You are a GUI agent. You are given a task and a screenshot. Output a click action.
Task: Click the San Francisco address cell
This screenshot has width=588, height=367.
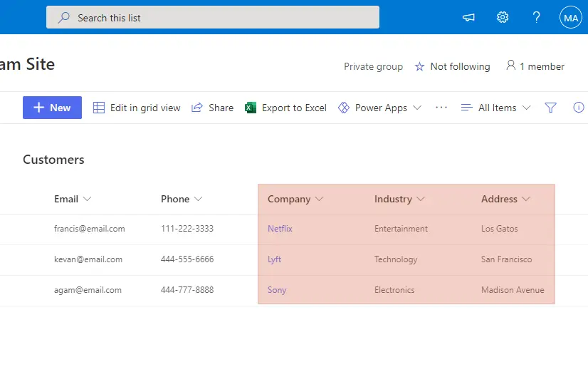pyautogui.click(x=506, y=259)
